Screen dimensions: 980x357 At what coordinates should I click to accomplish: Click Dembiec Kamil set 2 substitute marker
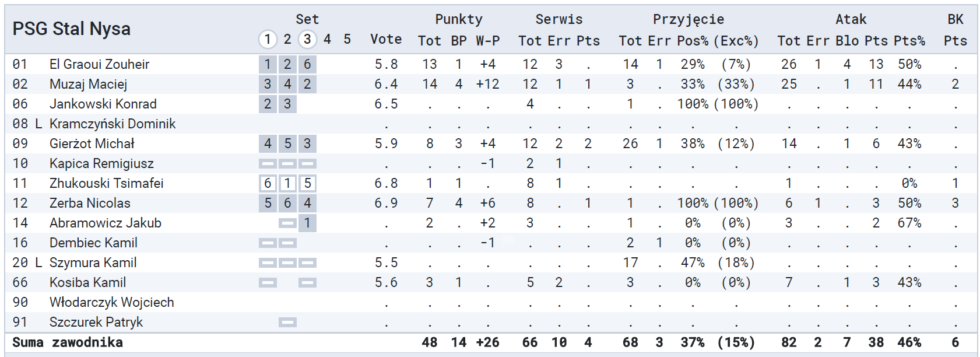point(287,243)
